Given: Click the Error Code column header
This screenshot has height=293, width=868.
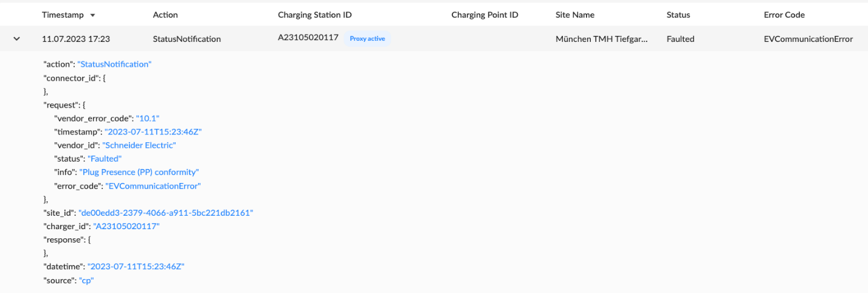Looking at the screenshot, I should [784, 15].
